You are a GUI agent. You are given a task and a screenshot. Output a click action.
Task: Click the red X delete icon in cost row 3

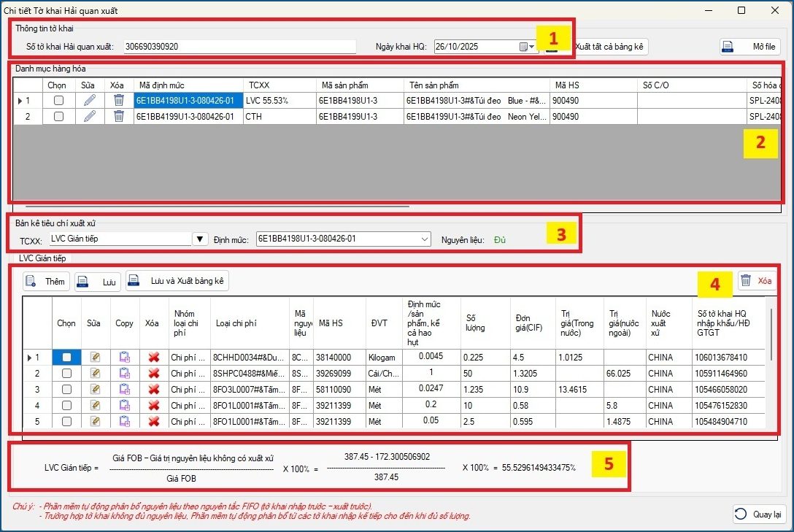pos(153,390)
